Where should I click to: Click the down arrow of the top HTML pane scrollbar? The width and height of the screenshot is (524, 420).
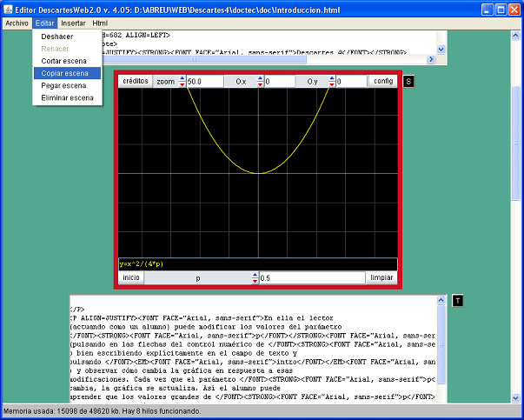tap(441, 50)
